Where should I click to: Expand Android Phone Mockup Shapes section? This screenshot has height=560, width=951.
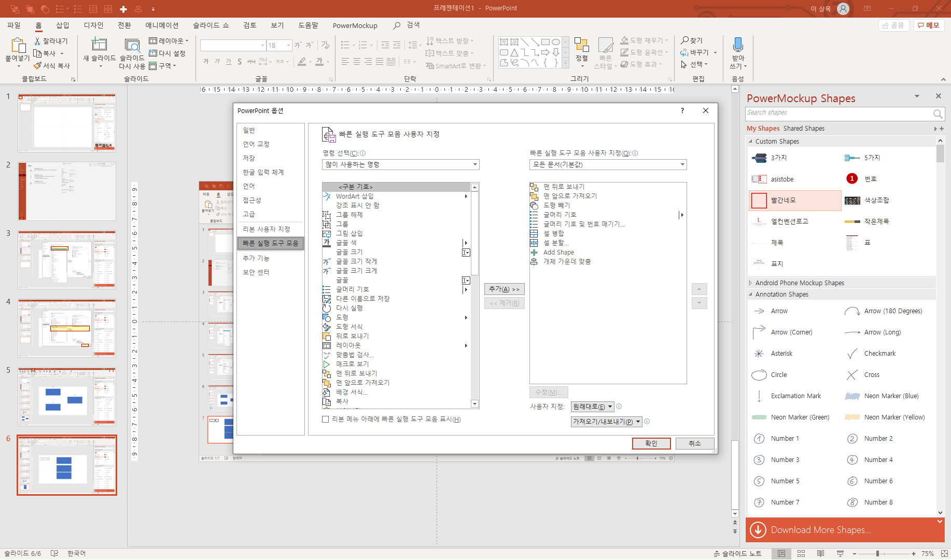[x=750, y=283]
